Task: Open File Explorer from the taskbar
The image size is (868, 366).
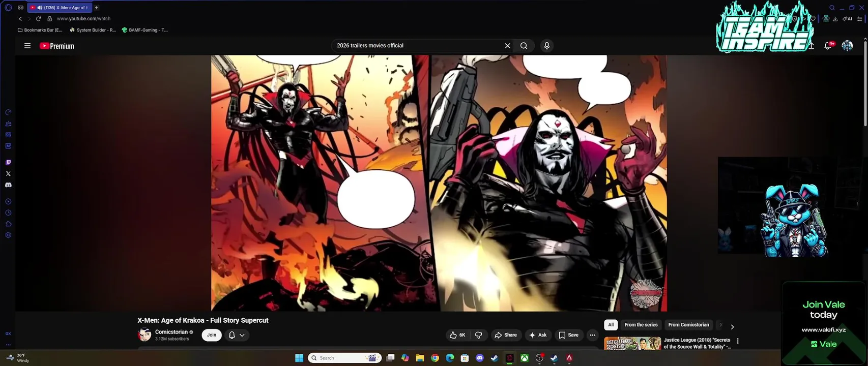Action: (420, 358)
